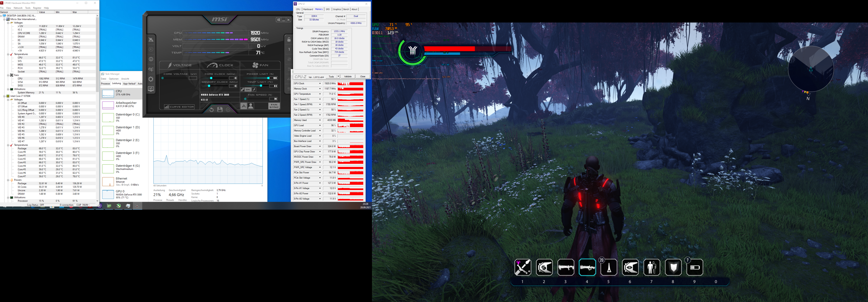Image resolution: width=868 pixels, height=302 pixels.
Task: Reset settings with circular arrow icon
Action: tap(211, 109)
